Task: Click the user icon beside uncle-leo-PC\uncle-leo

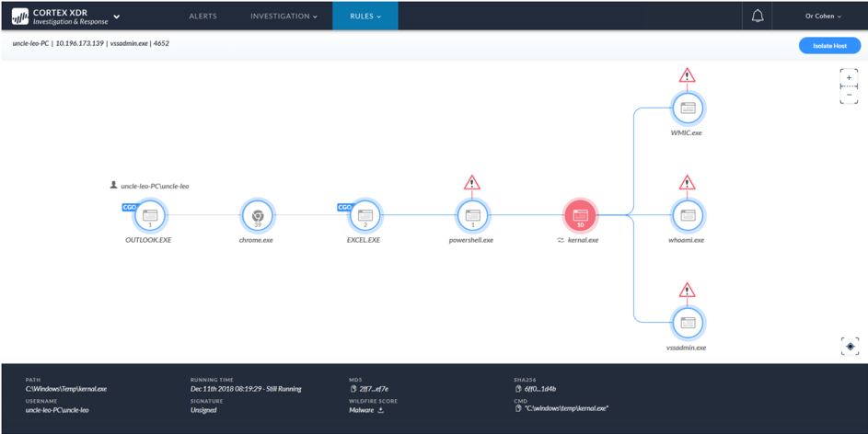Action: pos(113,186)
